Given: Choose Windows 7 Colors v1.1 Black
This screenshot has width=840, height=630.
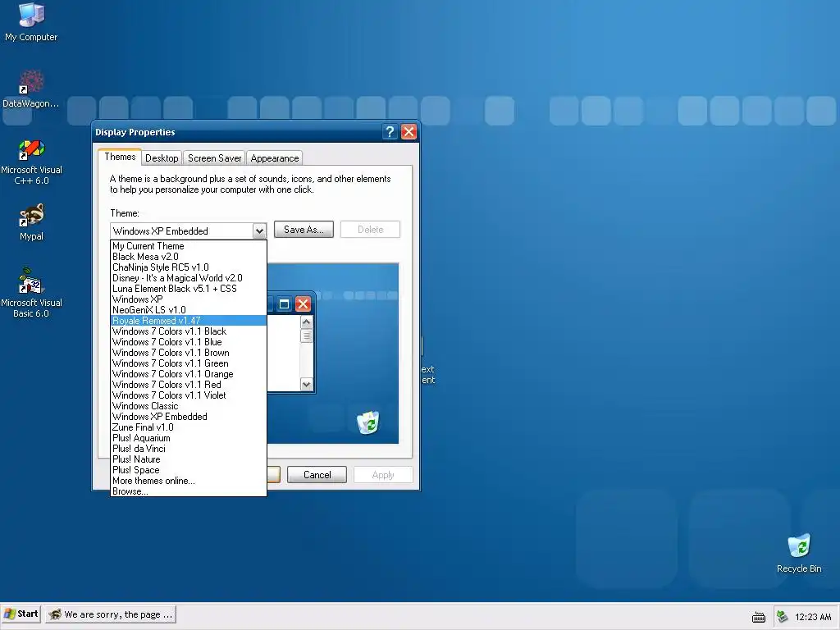Looking at the screenshot, I should click(x=189, y=331).
